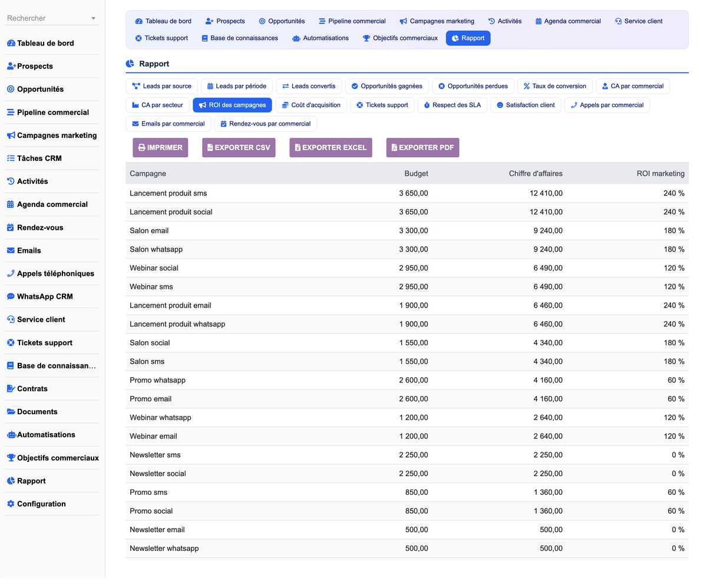This screenshot has height=588, width=707.
Task: Select the Service client top tab
Action: tap(638, 21)
